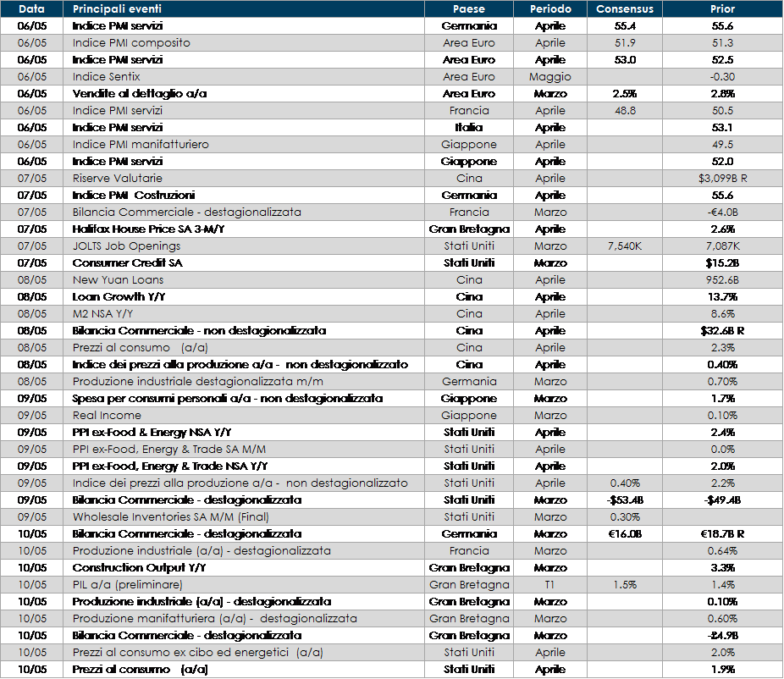Image resolution: width=784 pixels, height=679 pixels.
Task: Select the "Periodo" column header
Action: click(x=550, y=9)
